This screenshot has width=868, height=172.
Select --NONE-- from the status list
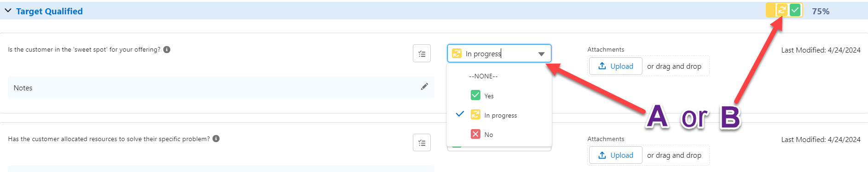[483, 76]
